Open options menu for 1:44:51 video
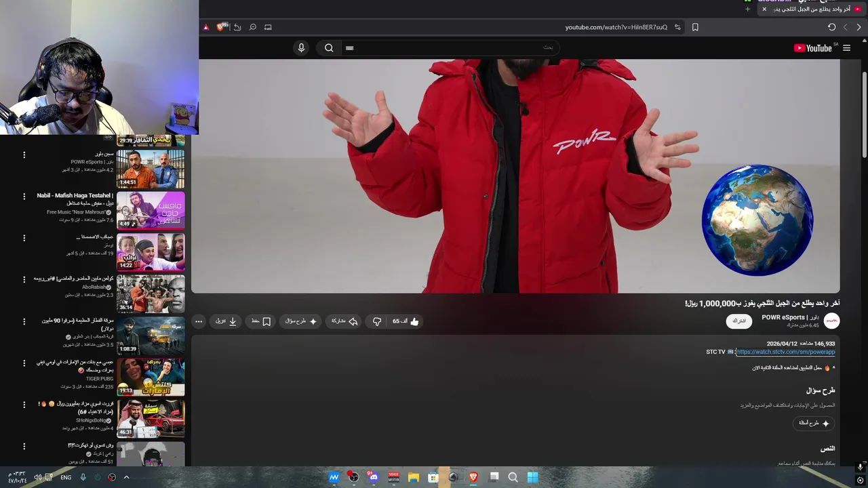Viewport: 868px width, 488px height. pos(24,155)
